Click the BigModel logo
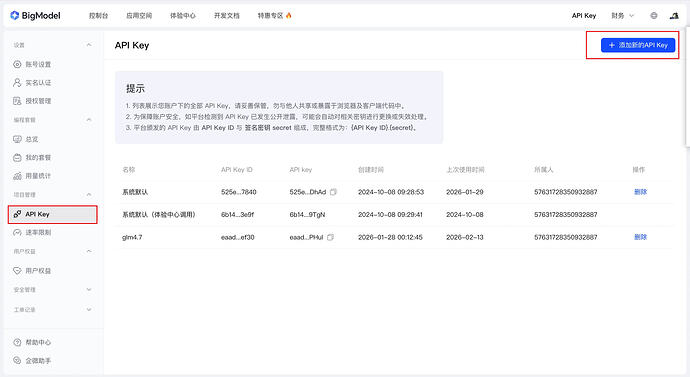Viewport: 690px width, 377px height. [35, 15]
